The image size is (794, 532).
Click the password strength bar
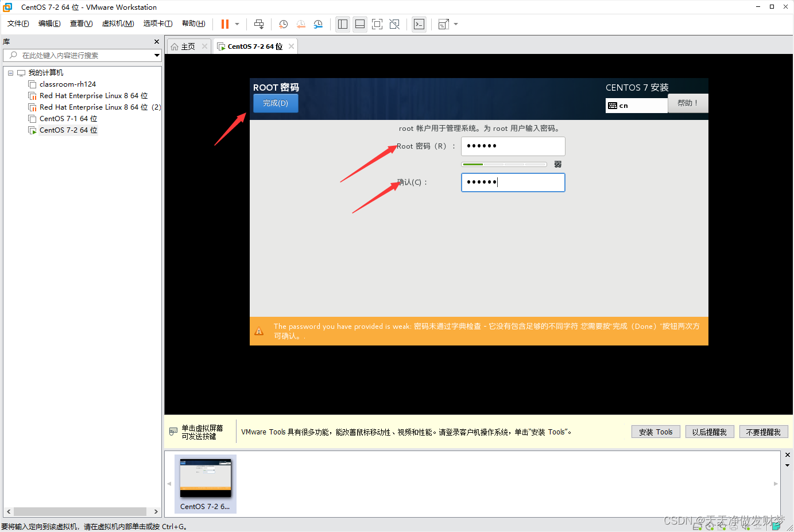504,165
